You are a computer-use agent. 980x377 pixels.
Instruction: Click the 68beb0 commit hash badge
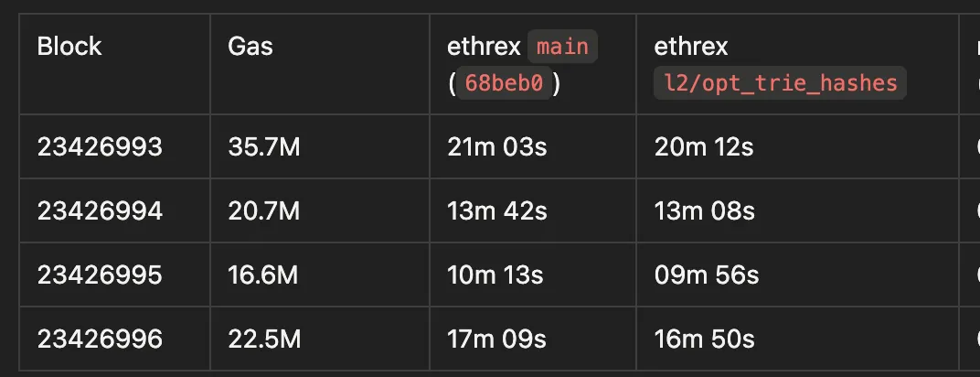504,83
